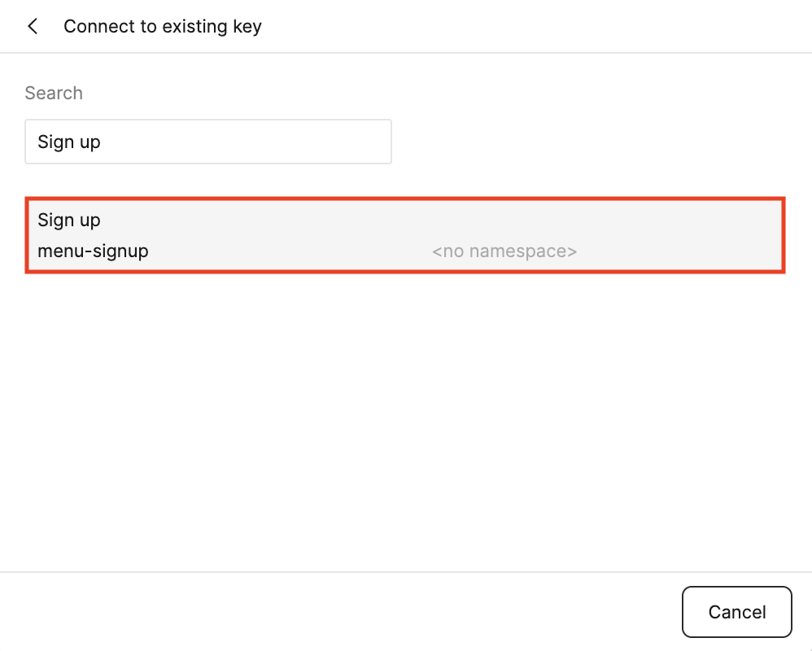Click the "menu-signup" key name text
812x651 pixels.
tap(93, 251)
